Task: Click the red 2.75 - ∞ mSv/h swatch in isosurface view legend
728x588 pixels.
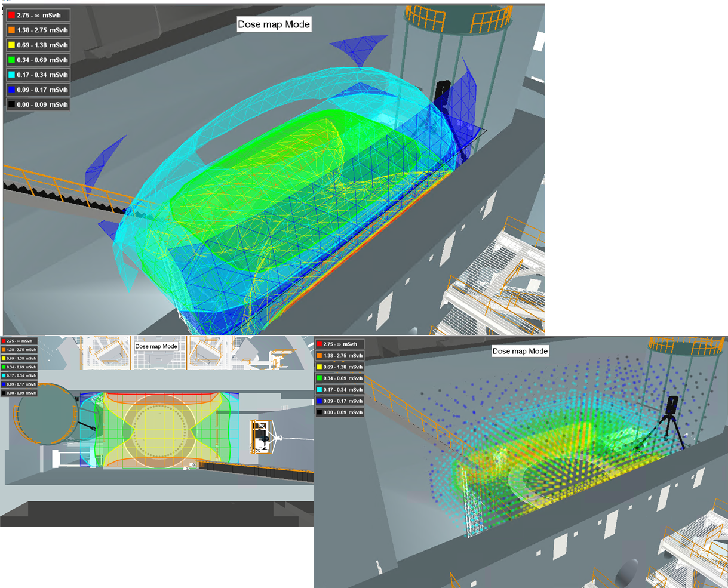Action: click(12, 14)
